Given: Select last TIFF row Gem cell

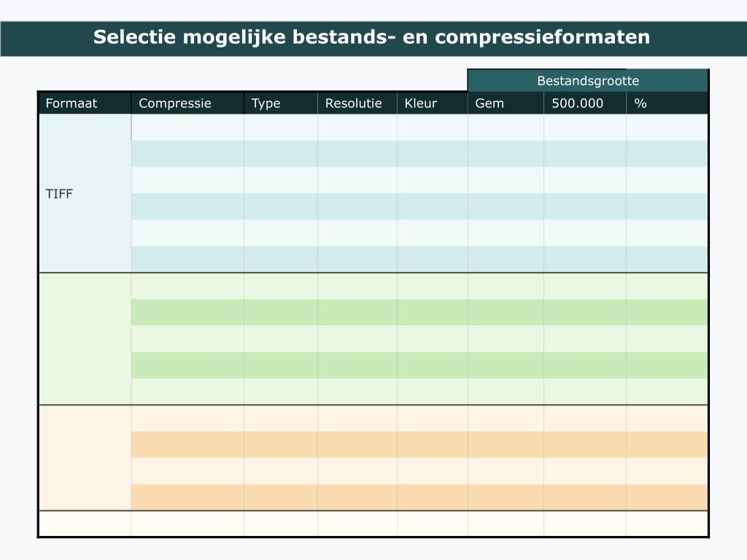Looking at the screenshot, I should pyautogui.click(x=506, y=259).
